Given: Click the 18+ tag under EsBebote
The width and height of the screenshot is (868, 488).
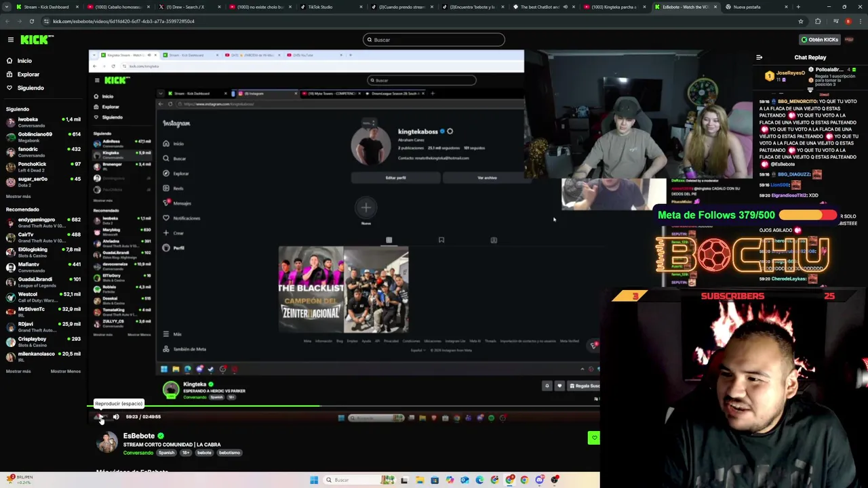Looking at the screenshot, I should [x=186, y=453].
